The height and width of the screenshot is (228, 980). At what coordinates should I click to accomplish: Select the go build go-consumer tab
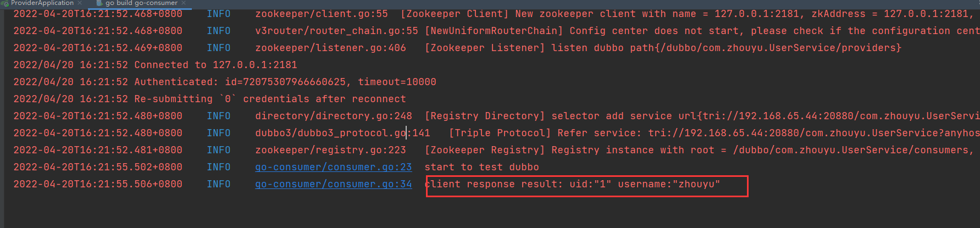click(x=141, y=3)
